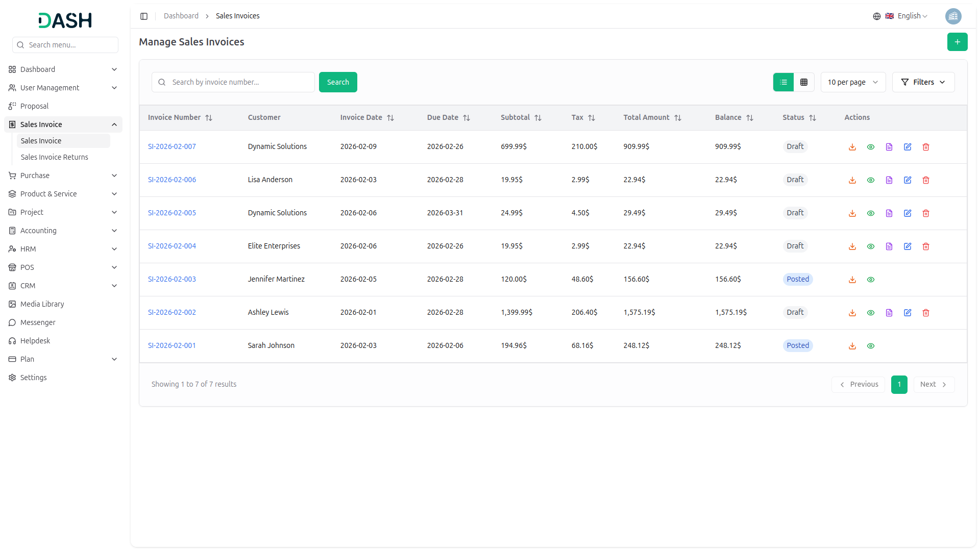The height and width of the screenshot is (551, 980).
Task: Open Helpdesk from the sidebar
Action: pyautogui.click(x=35, y=341)
